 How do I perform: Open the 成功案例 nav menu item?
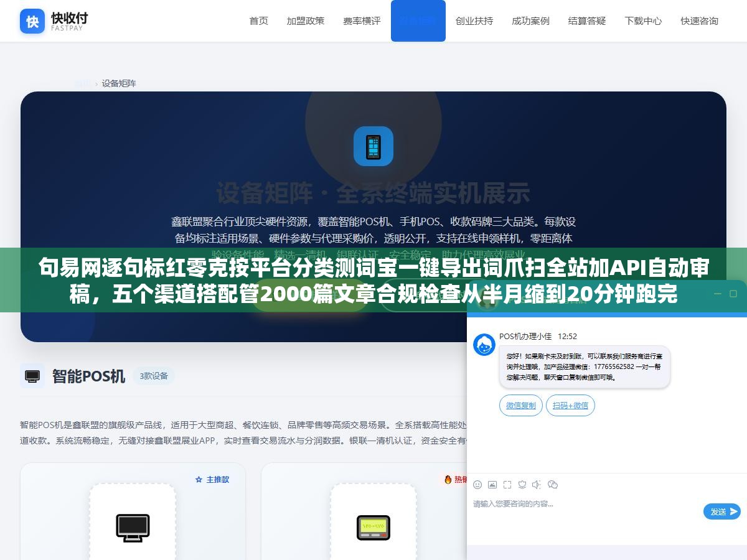click(530, 21)
